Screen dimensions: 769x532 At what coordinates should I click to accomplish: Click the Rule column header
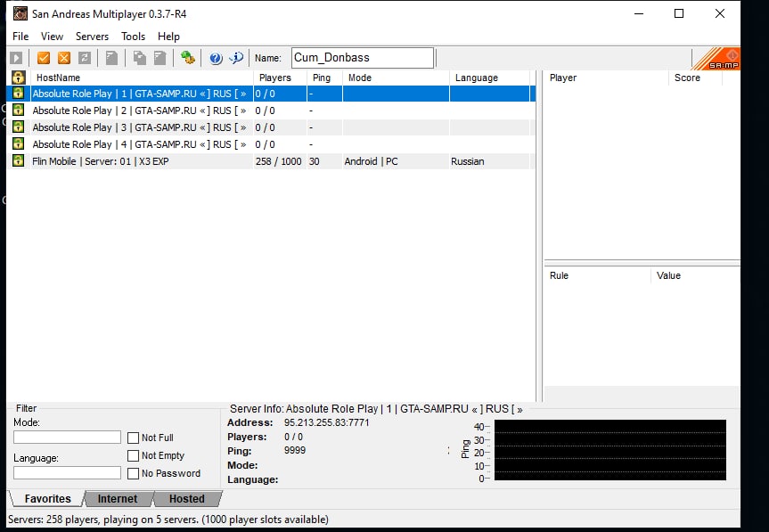(597, 275)
